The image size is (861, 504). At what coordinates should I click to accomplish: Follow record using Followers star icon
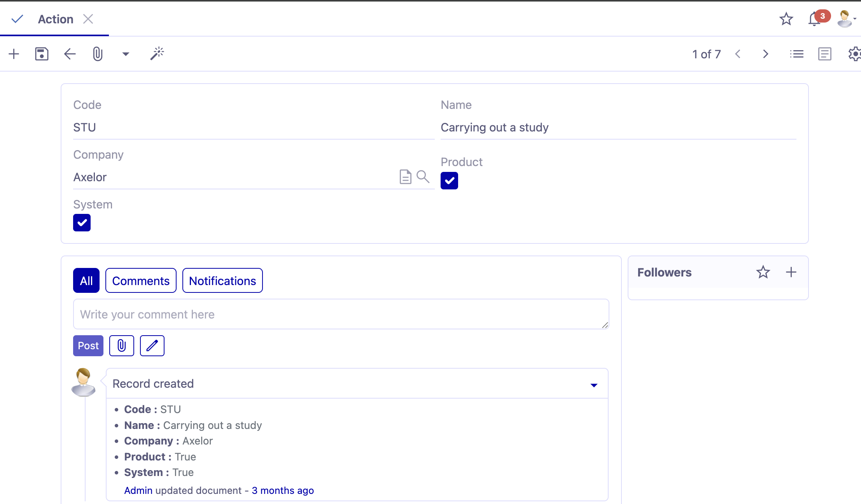(763, 272)
